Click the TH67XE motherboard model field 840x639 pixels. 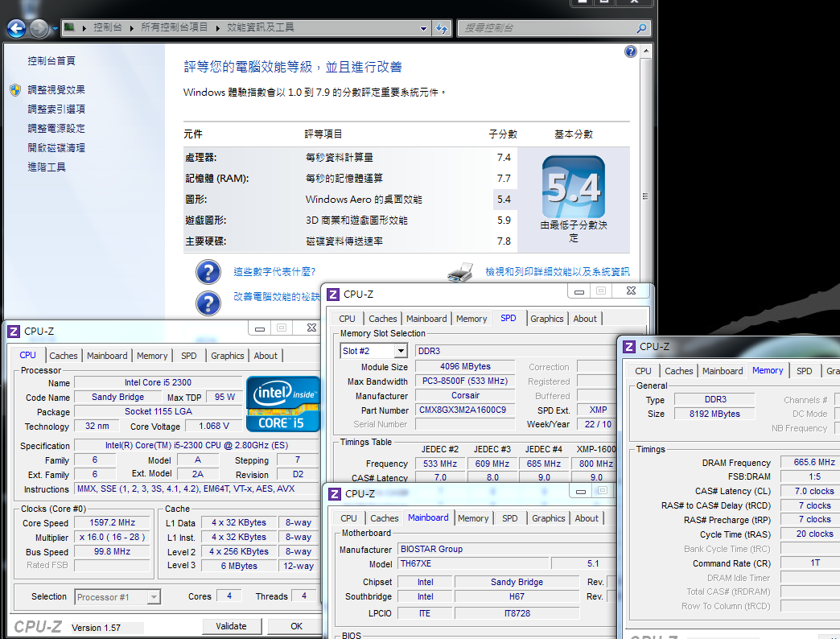474,563
